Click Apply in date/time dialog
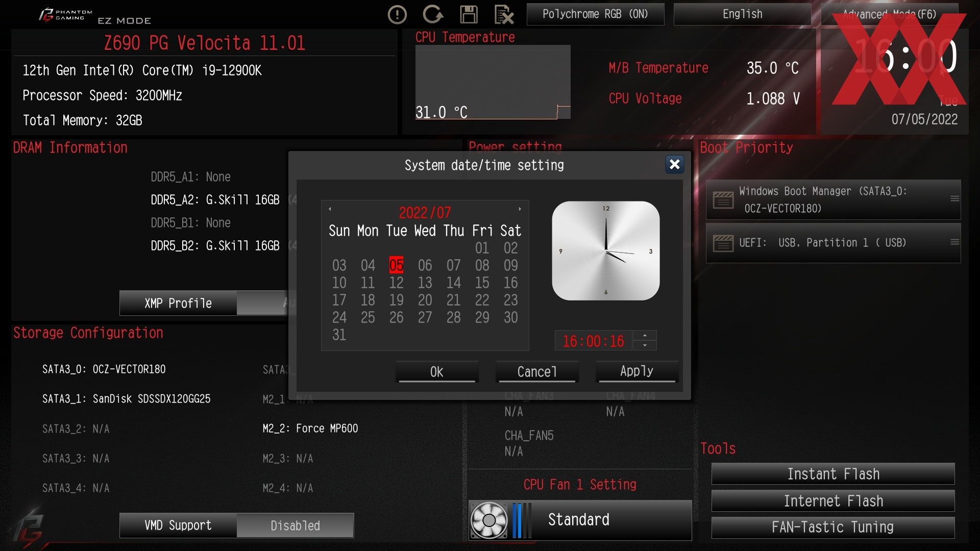The width and height of the screenshot is (980, 551). [637, 371]
